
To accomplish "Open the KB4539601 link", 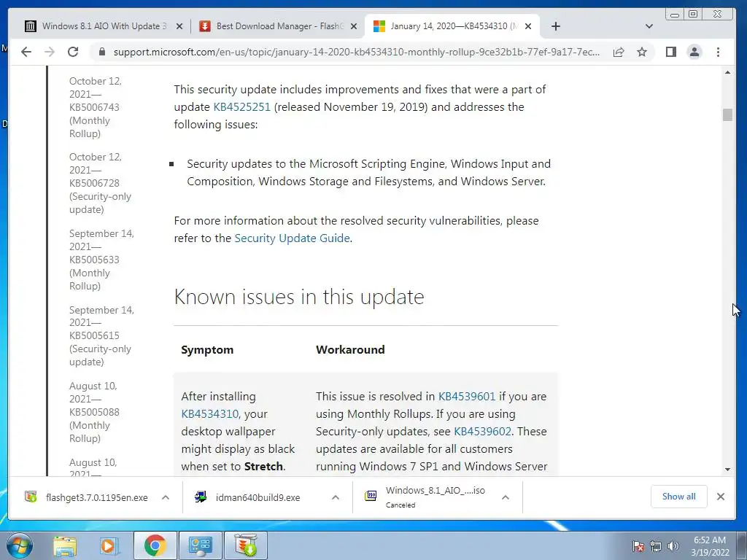I will (467, 396).
